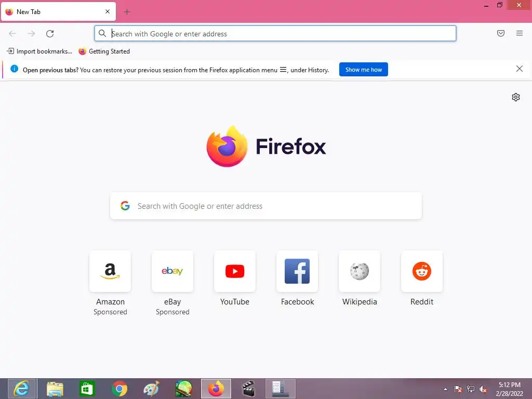Launch Internet Explorer from the taskbar

tap(22, 389)
